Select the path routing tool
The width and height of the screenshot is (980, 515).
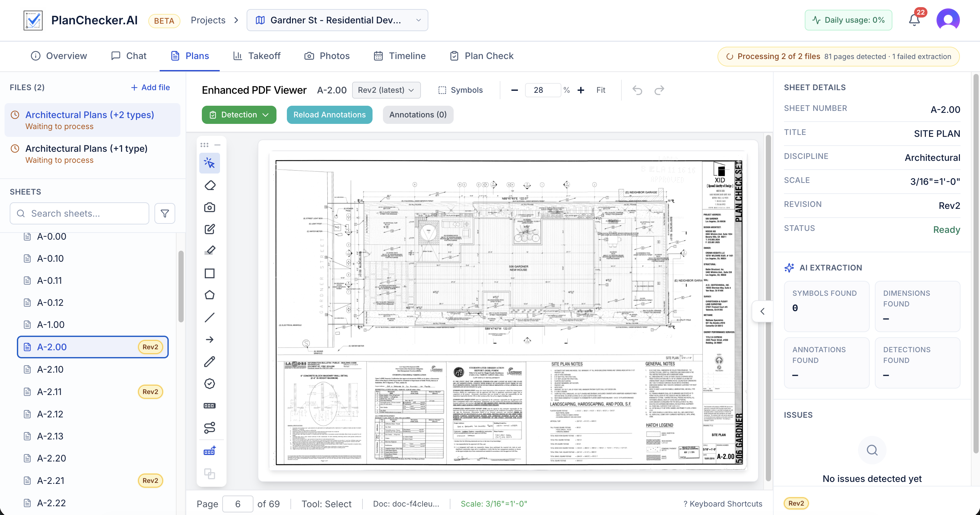[210, 427]
